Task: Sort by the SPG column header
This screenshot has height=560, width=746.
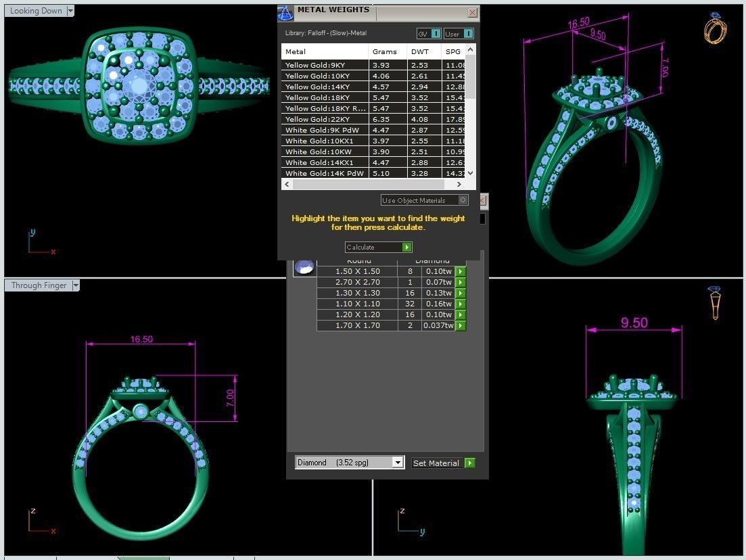Action: [453, 51]
